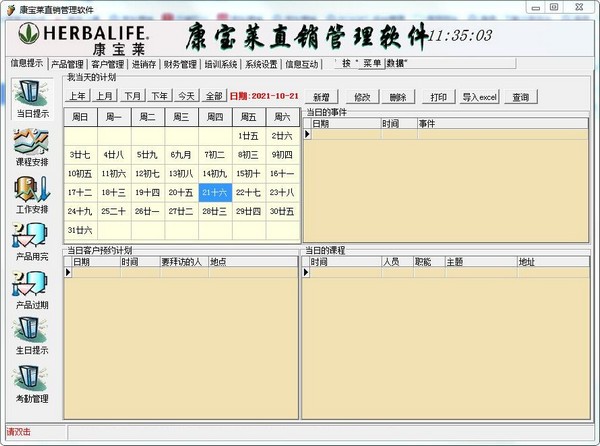Open the 产品过期 sidebar icon

pos(32,290)
